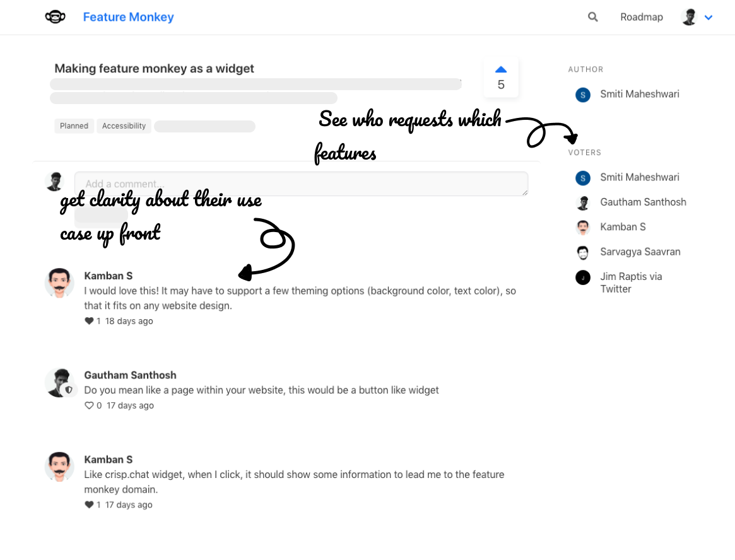This screenshot has height=560, width=735.
Task: Open author Smiti Maheshwari's profile
Action: (640, 94)
